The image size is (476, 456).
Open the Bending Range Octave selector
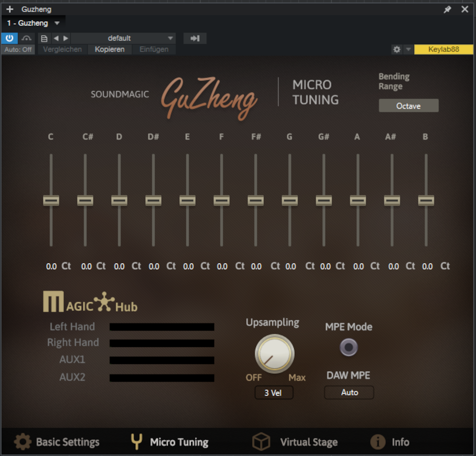pos(409,106)
